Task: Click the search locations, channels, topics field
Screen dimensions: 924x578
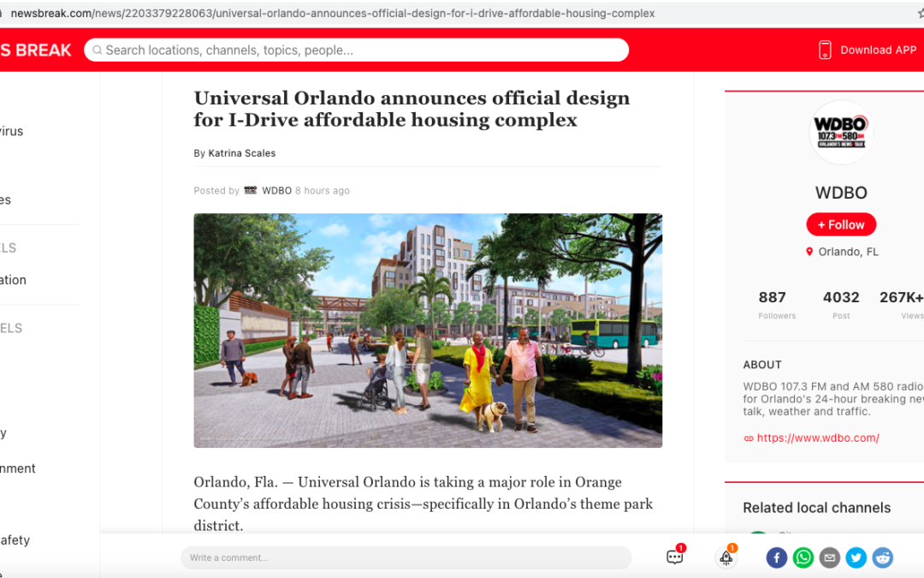Action: [x=357, y=51]
